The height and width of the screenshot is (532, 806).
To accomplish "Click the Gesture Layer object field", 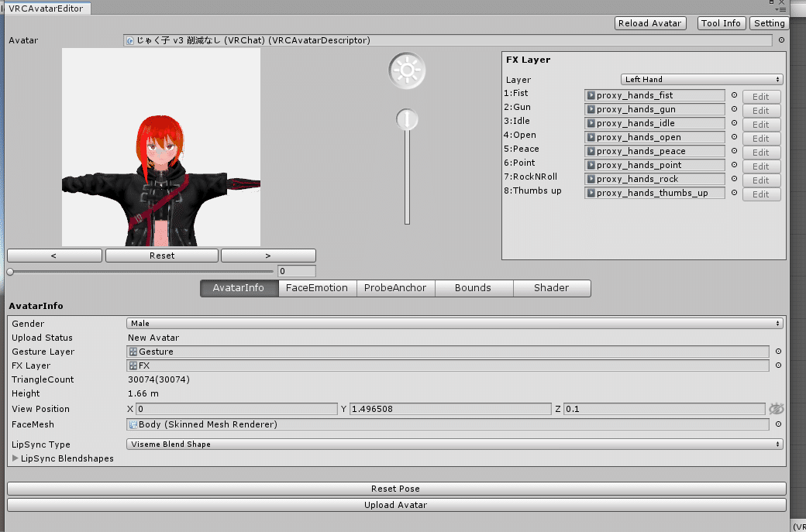I will [448, 352].
